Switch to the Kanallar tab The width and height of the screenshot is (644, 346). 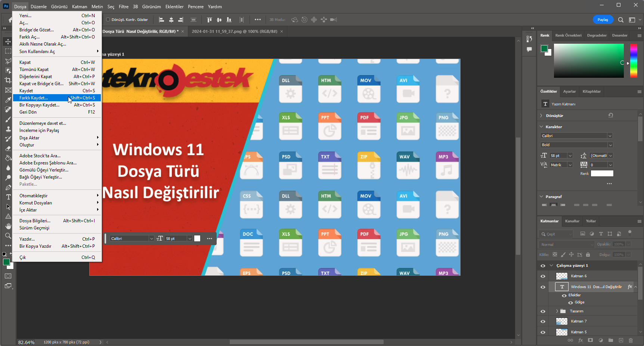pyautogui.click(x=572, y=221)
